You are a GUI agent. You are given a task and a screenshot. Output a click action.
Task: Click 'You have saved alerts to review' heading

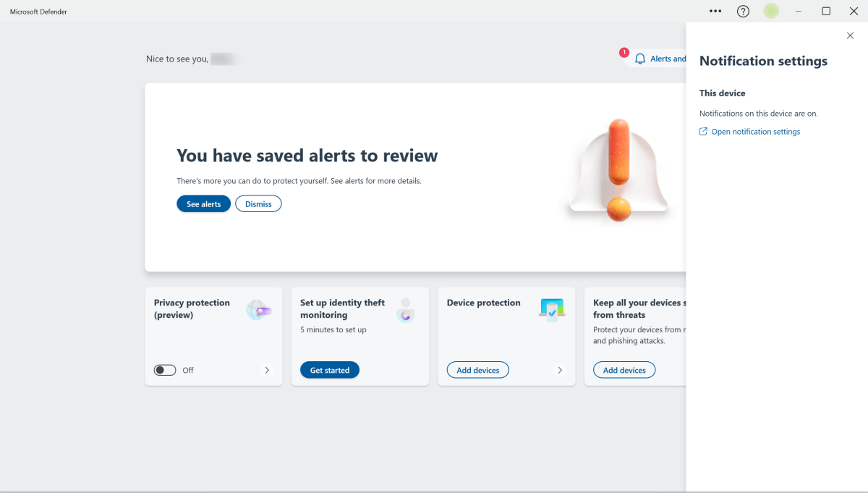tap(307, 156)
